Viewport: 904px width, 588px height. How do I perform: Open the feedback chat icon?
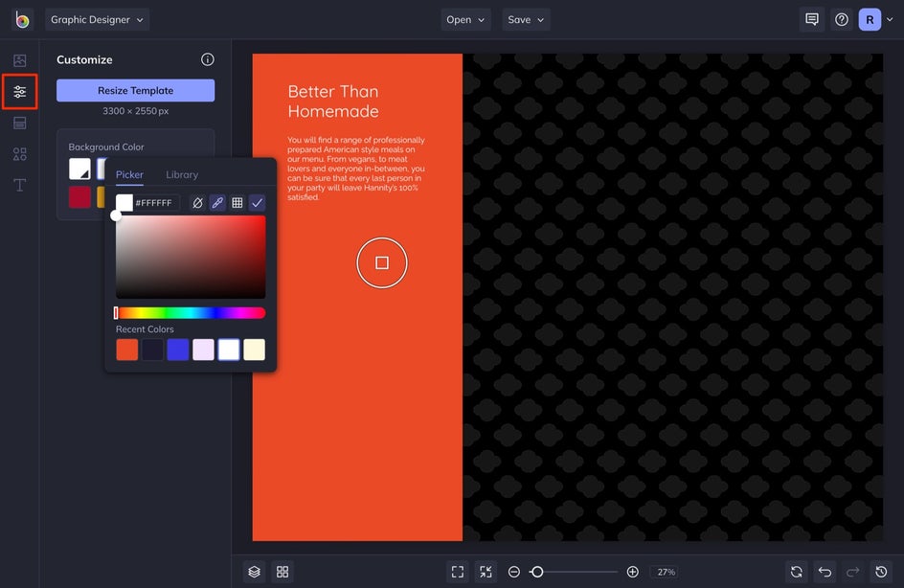tap(812, 19)
